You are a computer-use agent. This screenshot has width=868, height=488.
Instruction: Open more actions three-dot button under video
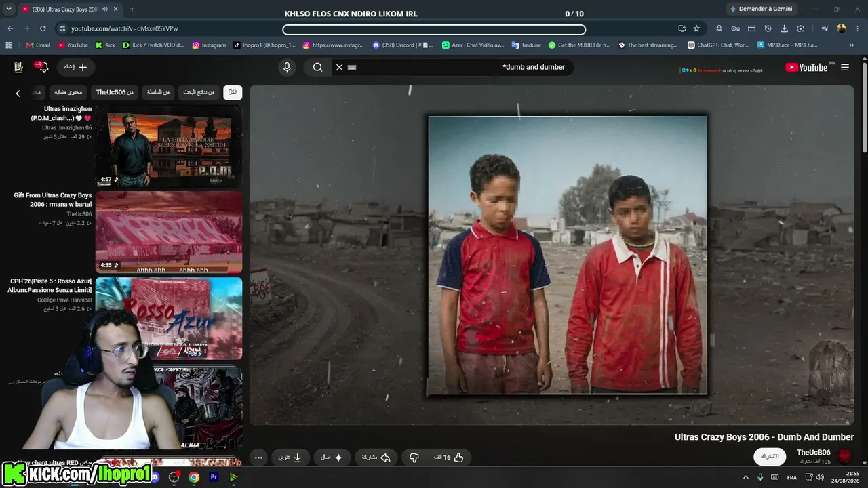pyautogui.click(x=258, y=457)
